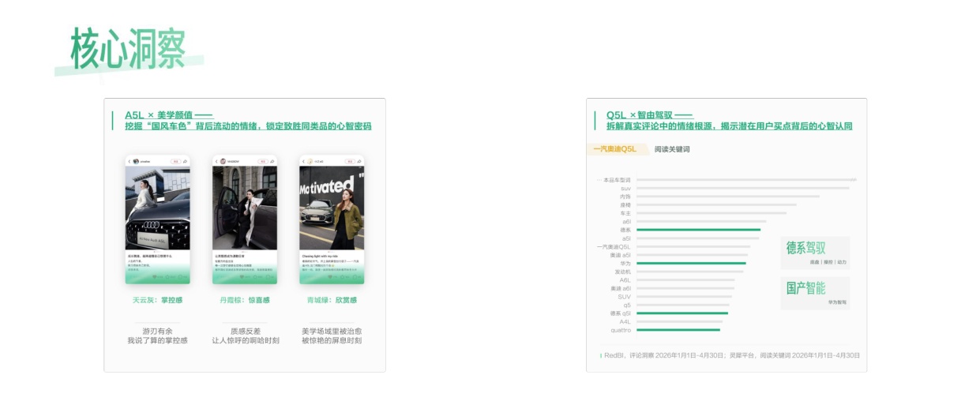Select the 一汽奥迪Q5L tab
This screenshot has width=980, height=420.
click(618, 148)
